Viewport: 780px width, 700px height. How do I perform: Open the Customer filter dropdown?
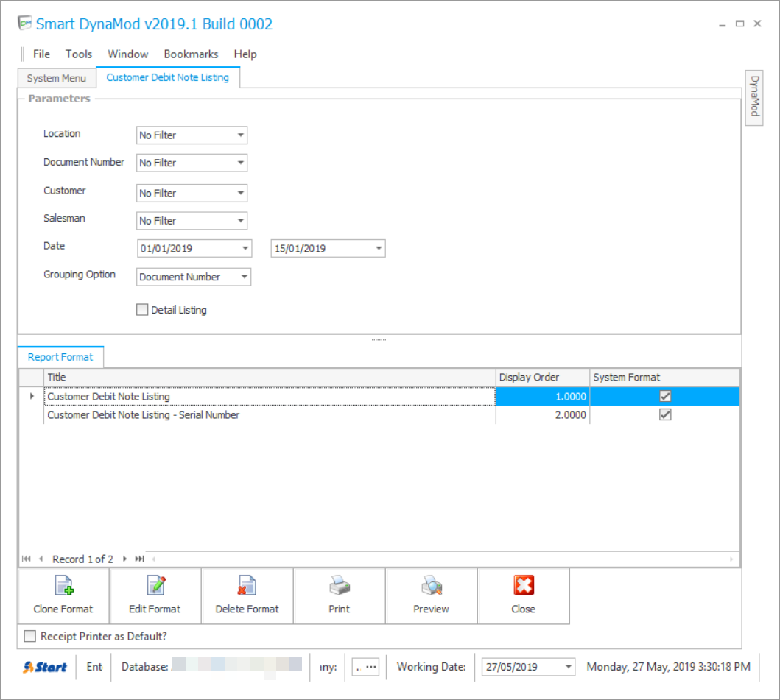(241, 193)
